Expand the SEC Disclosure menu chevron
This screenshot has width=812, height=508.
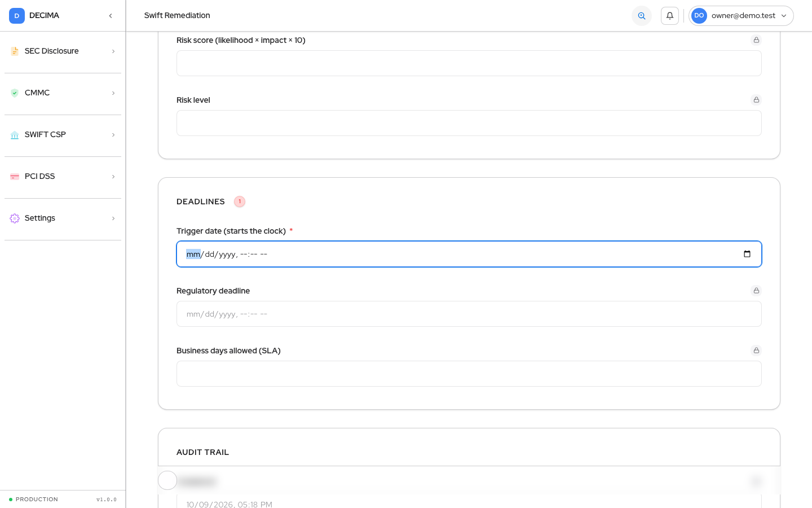point(113,51)
